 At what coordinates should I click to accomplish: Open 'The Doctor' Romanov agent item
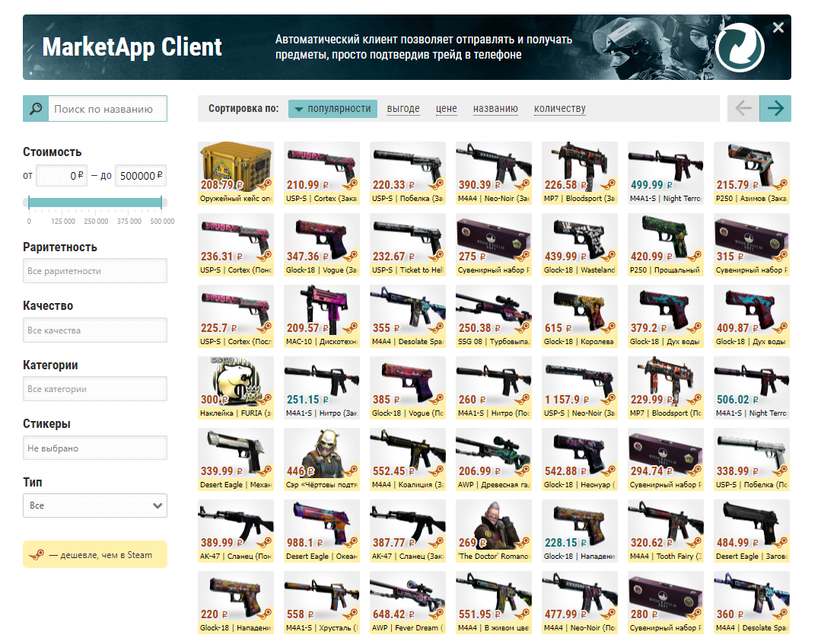(493, 531)
